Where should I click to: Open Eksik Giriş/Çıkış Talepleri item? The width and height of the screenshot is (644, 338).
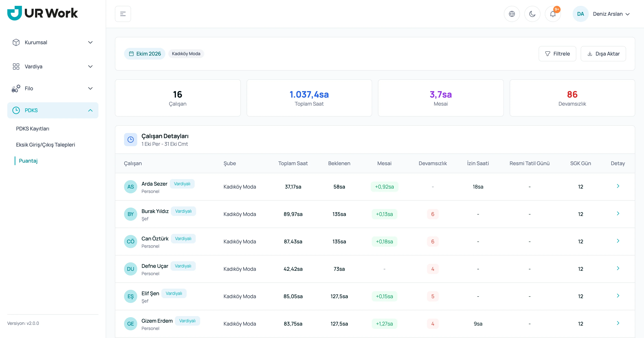(46, 145)
